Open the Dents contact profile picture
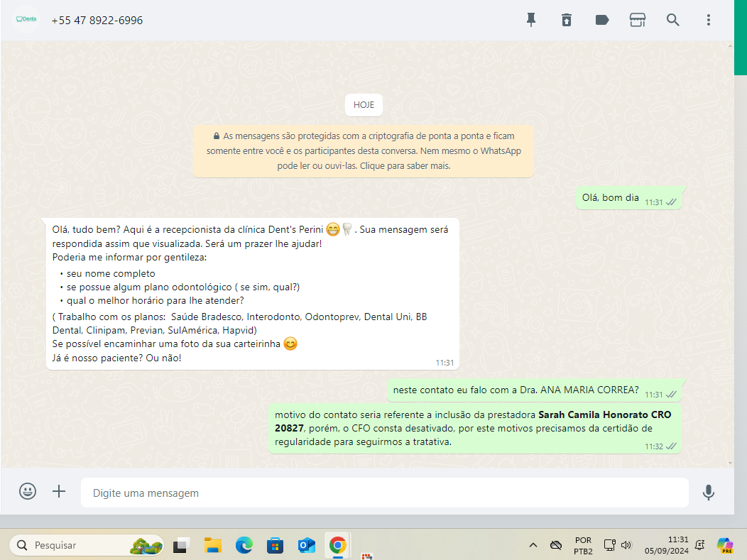The image size is (747, 560). 26,20
